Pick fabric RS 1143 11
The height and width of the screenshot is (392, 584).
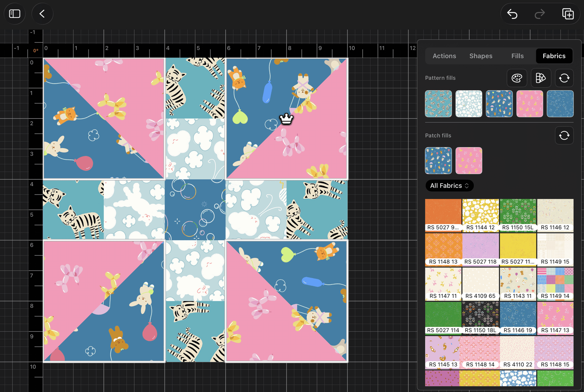518,284
